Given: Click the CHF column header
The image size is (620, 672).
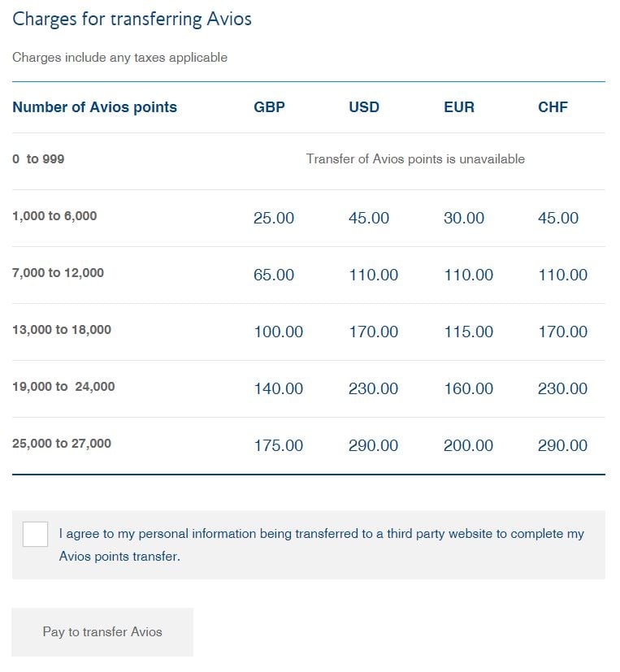Looking at the screenshot, I should coord(553,107).
